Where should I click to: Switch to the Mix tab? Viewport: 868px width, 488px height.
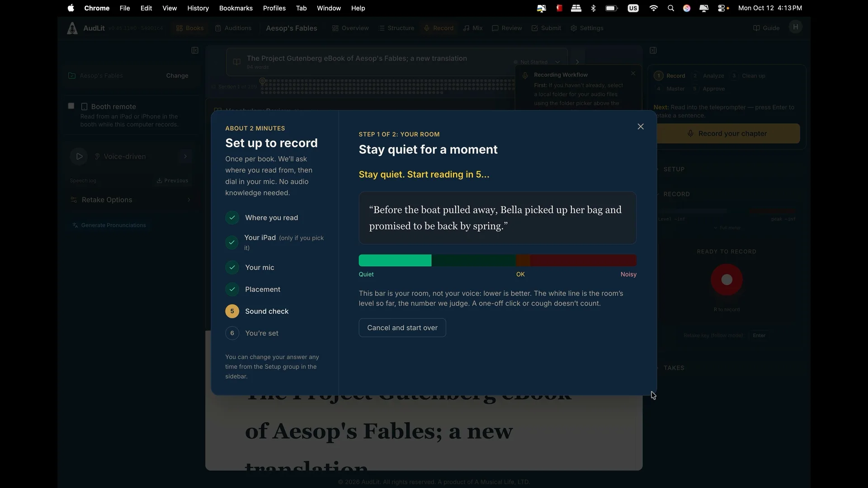pos(473,28)
